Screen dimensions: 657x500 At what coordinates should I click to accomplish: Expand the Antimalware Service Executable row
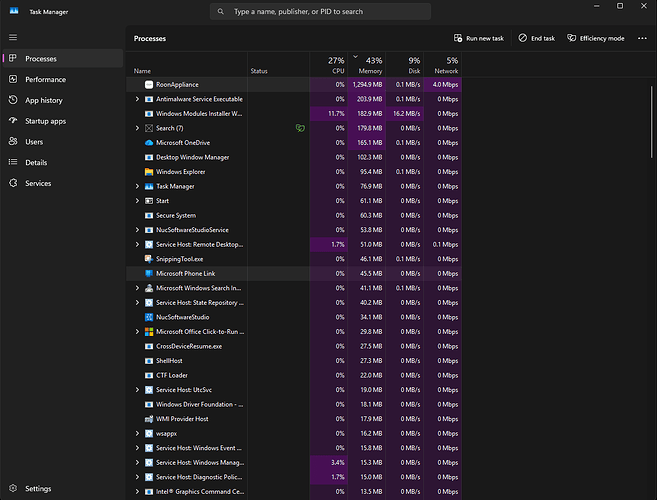138,99
